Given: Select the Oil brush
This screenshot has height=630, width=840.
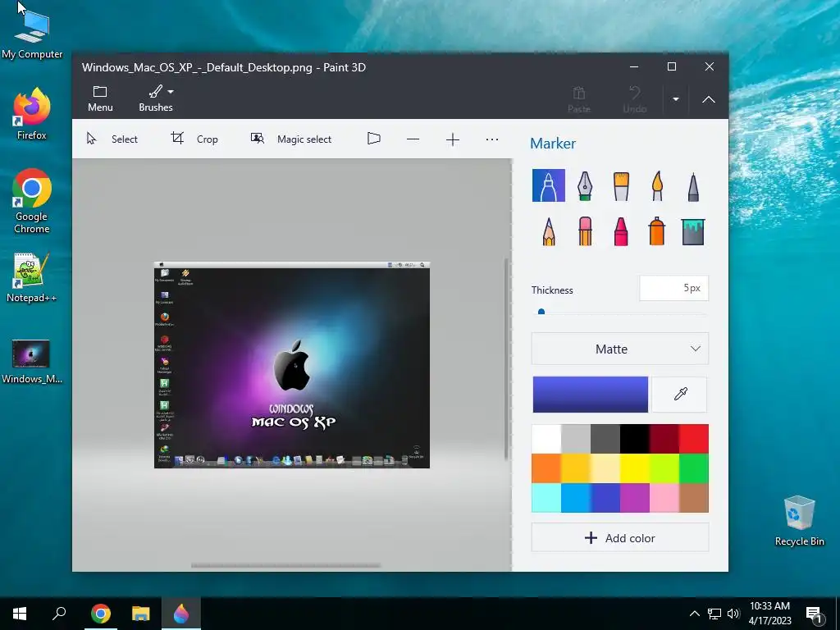Looking at the screenshot, I should pyautogui.click(x=621, y=185).
